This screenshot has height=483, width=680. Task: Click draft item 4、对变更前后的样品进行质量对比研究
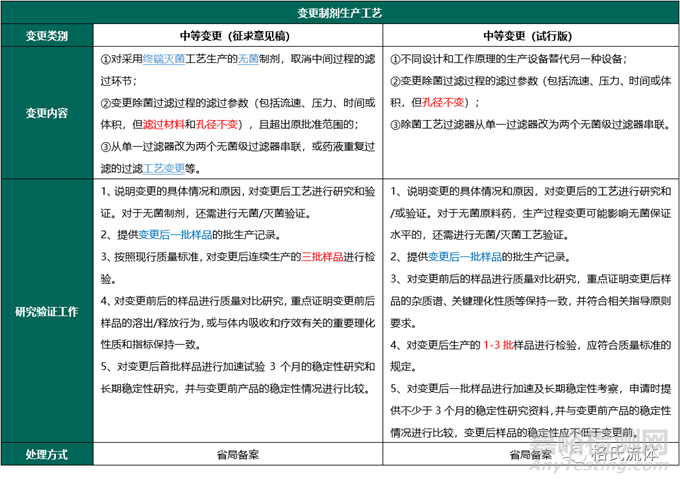tap(238, 323)
